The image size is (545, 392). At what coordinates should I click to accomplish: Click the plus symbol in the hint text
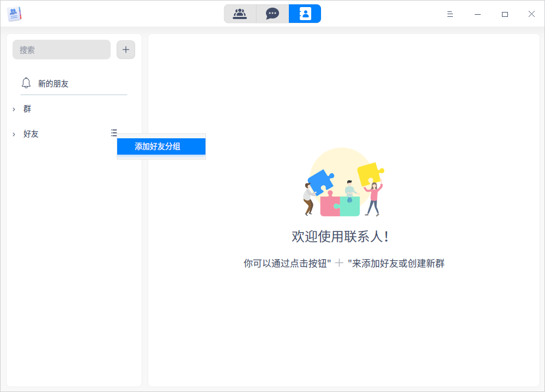point(339,263)
